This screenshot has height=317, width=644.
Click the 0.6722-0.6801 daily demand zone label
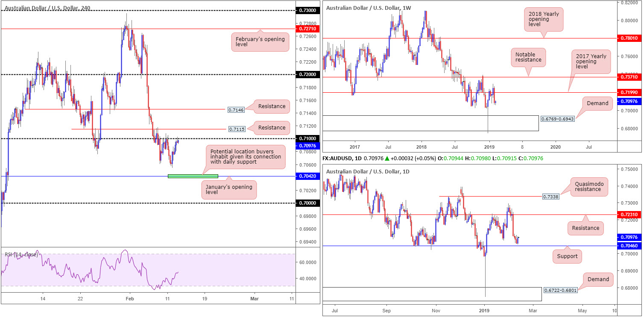tap(559, 291)
